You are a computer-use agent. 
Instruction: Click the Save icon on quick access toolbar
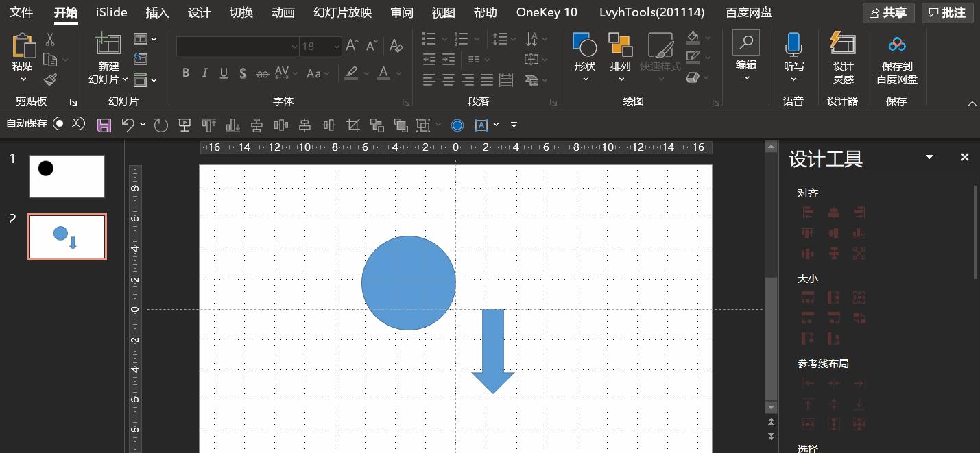[x=104, y=125]
